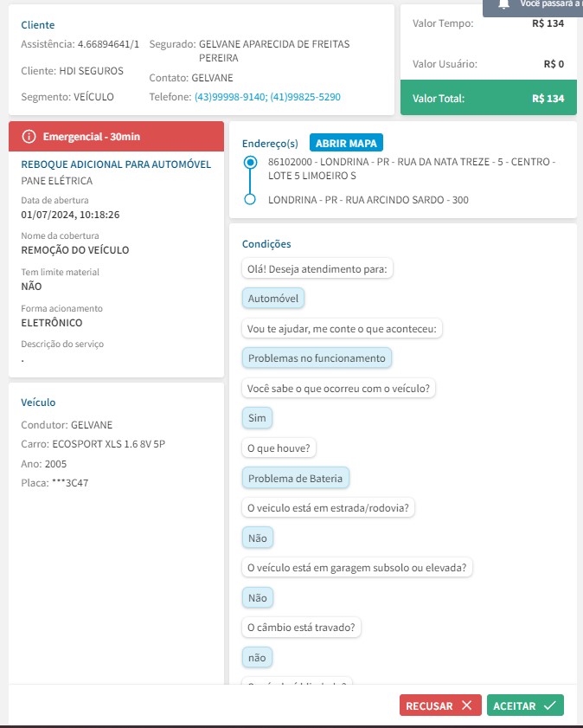
Task: Click the 'Problemas no funcionamento' answer chip
Action: [317, 358]
